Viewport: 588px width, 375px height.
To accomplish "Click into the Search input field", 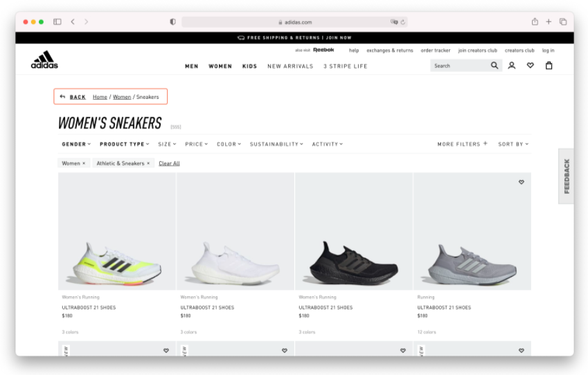I will click(459, 66).
